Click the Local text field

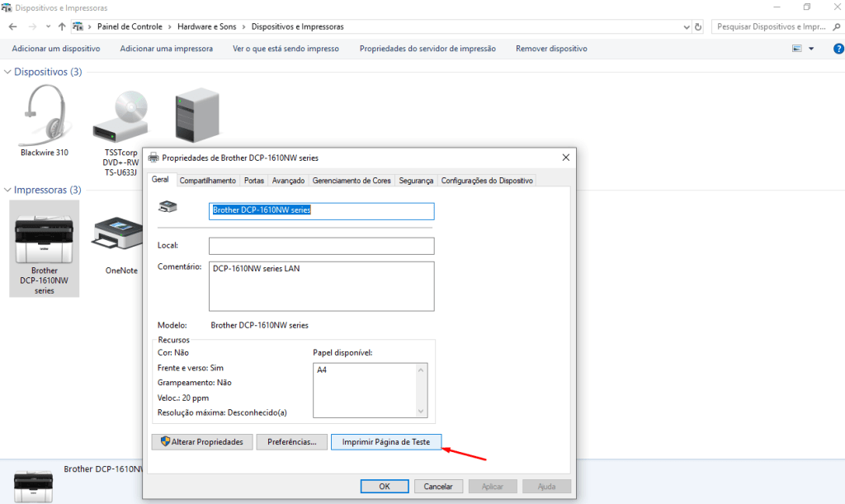[321, 246]
